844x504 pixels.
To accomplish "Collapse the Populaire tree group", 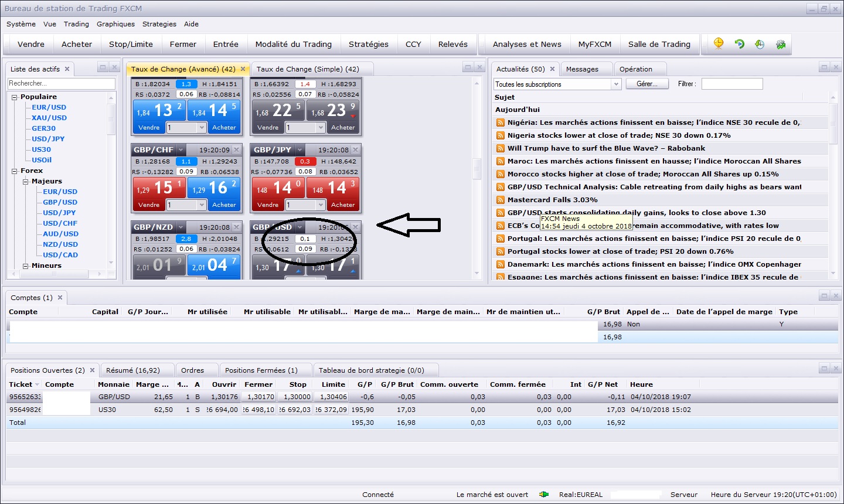I will (x=15, y=97).
